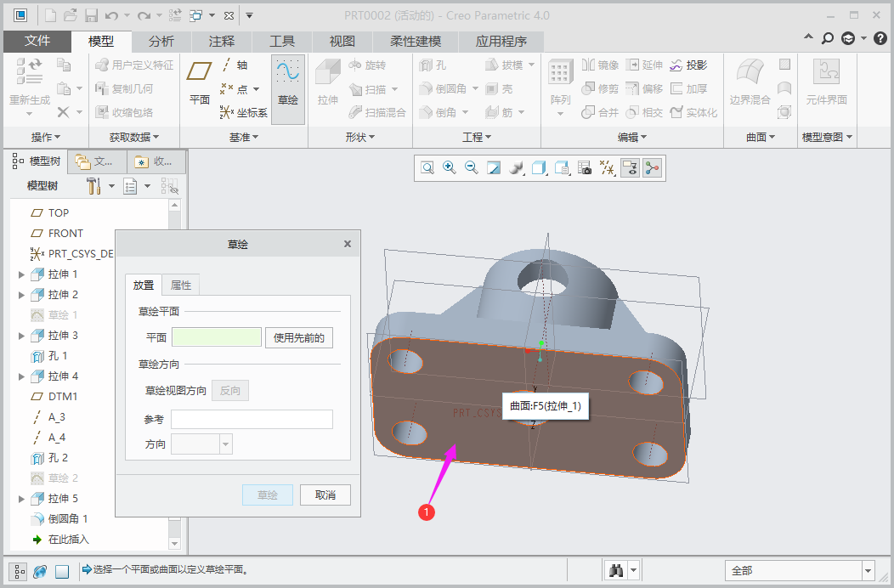
Task: Open the 全部 selection filter dropdown
Action: (x=868, y=571)
